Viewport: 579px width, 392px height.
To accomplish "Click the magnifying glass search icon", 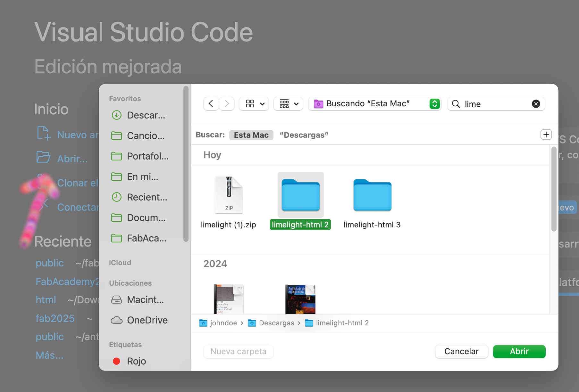I will tap(456, 104).
